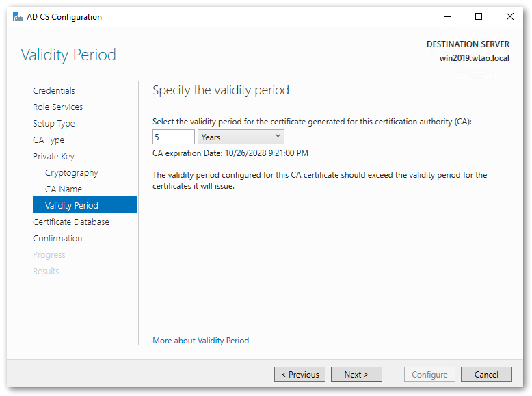
Task: Open the Years unit dropdown
Action: (241, 137)
